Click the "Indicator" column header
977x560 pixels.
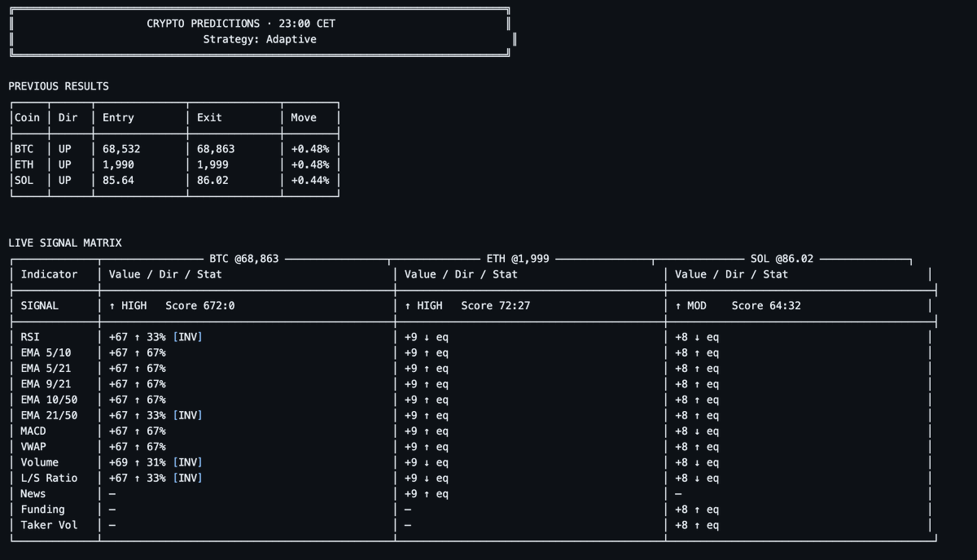(49, 274)
